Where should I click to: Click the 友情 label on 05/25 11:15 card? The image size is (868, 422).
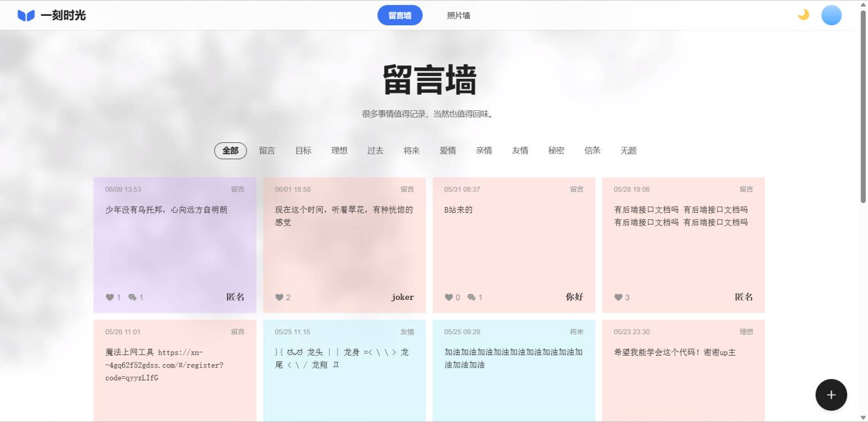tap(407, 332)
